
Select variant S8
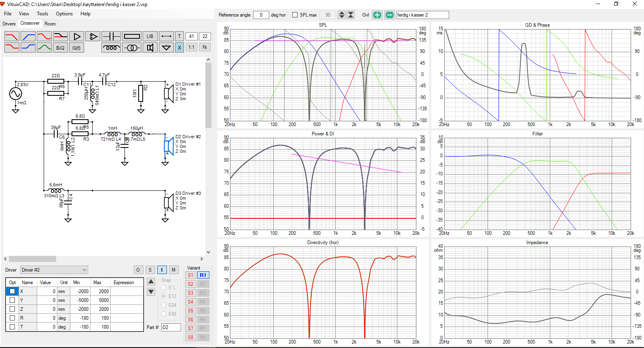(x=190, y=337)
